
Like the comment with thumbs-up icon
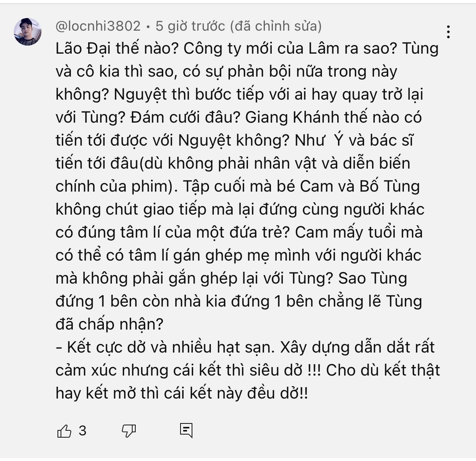coord(64,431)
